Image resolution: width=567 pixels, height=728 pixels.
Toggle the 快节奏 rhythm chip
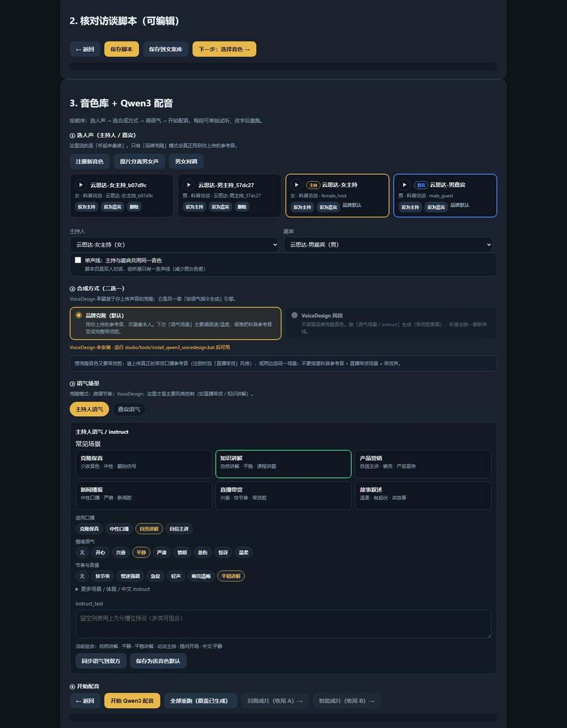pos(103,576)
